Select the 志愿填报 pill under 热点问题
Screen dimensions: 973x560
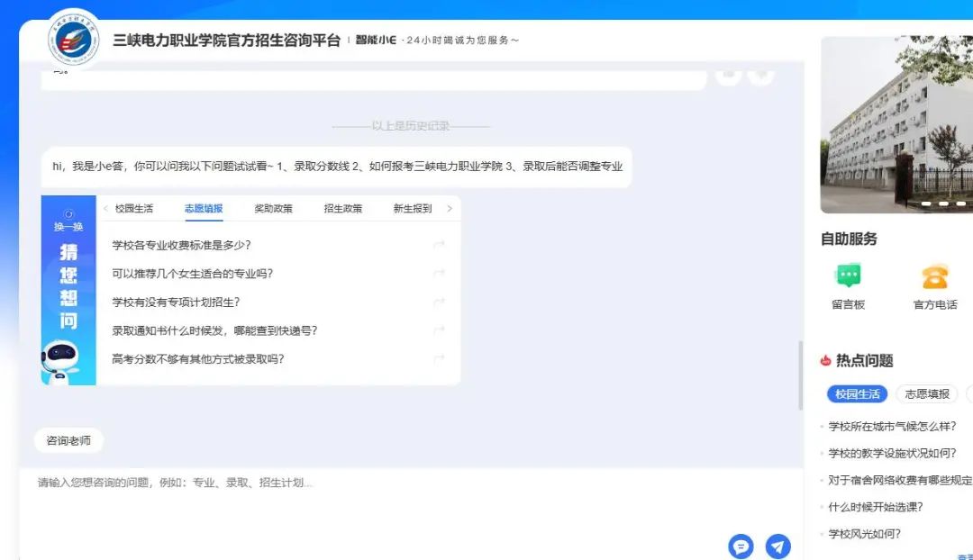(x=927, y=394)
